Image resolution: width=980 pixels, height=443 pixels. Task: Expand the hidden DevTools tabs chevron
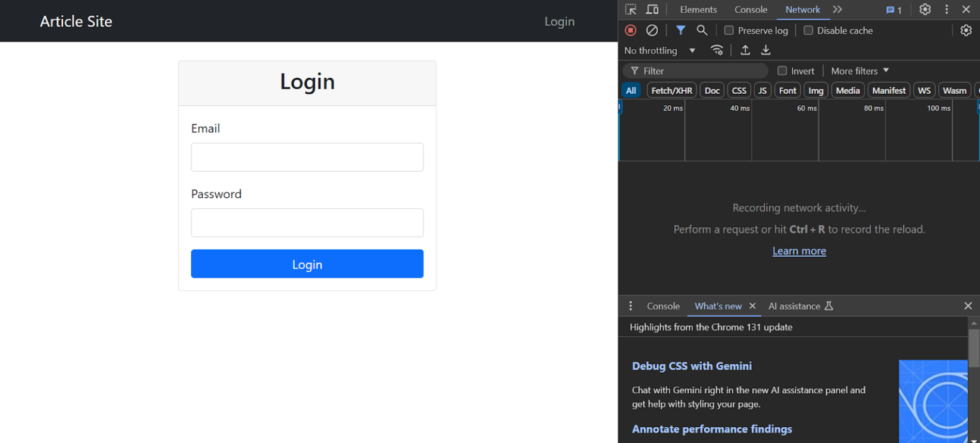click(x=837, y=9)
